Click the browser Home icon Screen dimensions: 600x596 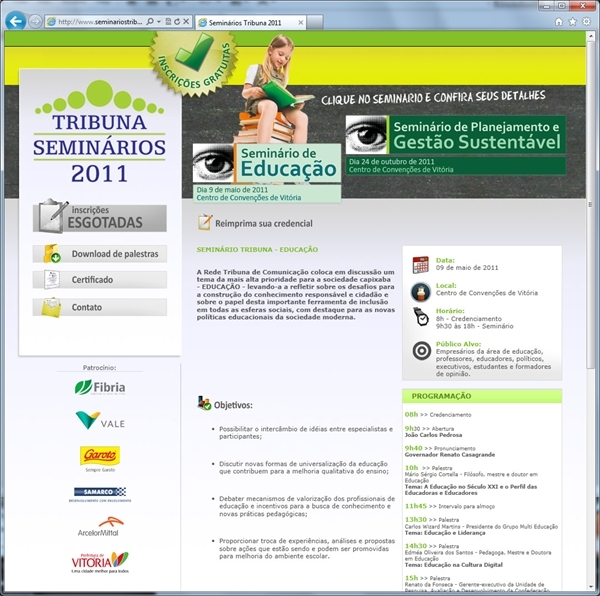[x=559, y=21]
